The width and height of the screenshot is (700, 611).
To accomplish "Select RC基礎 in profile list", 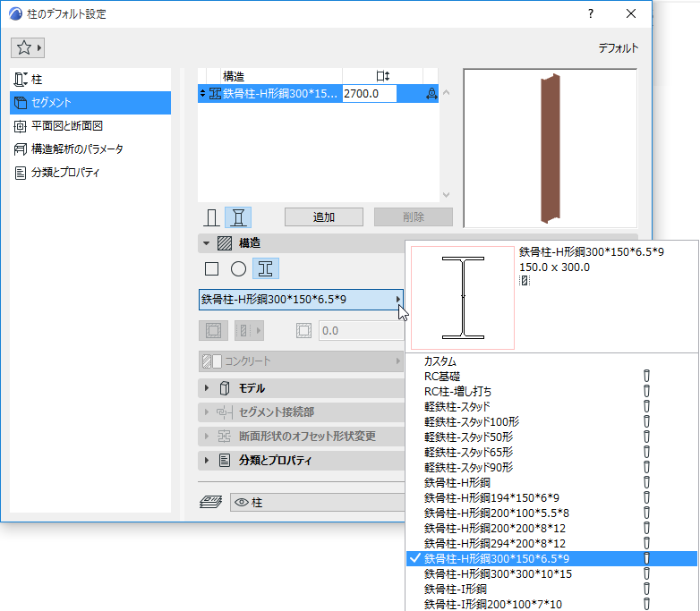I will pos(551,377).
